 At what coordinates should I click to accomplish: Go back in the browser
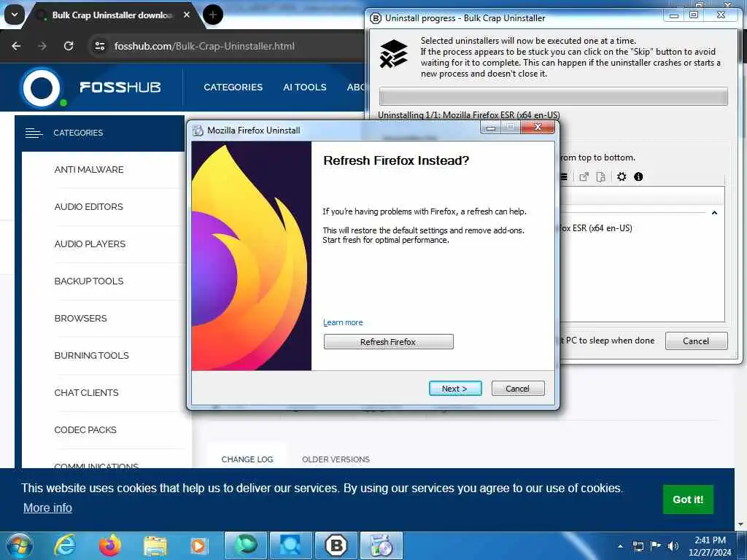click(16, 46)
